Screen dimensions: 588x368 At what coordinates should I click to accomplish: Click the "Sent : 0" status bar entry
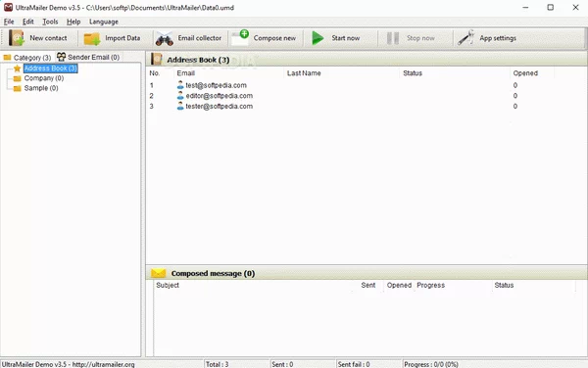click(282, 364)
